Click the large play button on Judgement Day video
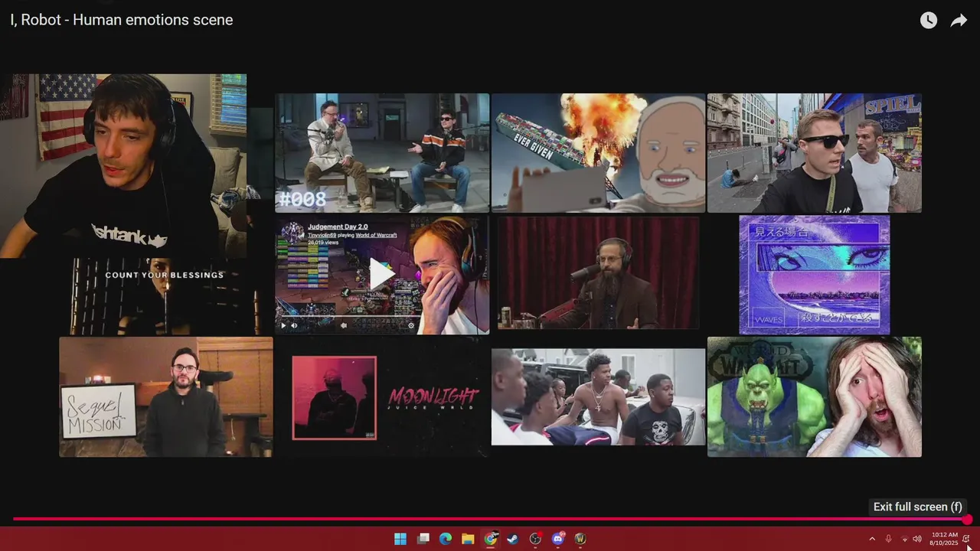This screenshot has height=551, width=980. [381, 274]
